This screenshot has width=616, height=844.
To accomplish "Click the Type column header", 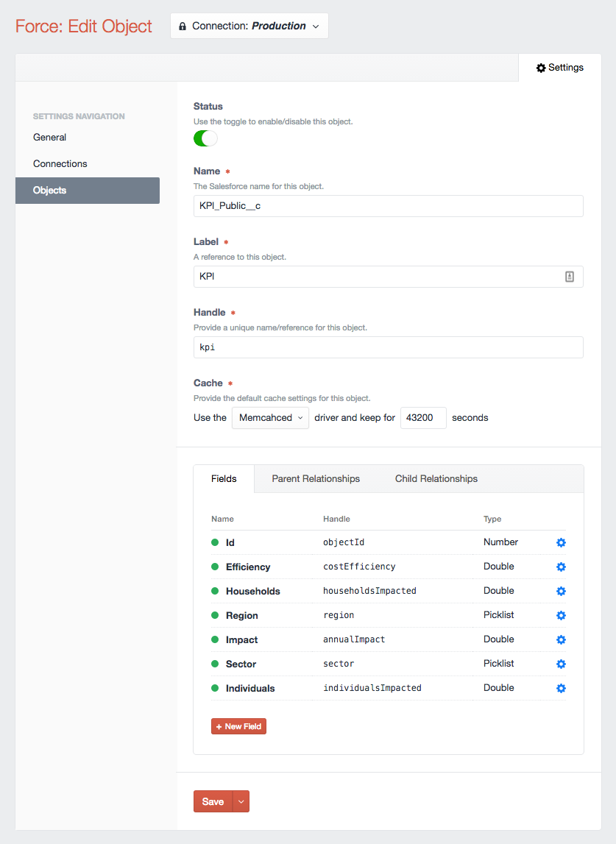I will [492, 519].
